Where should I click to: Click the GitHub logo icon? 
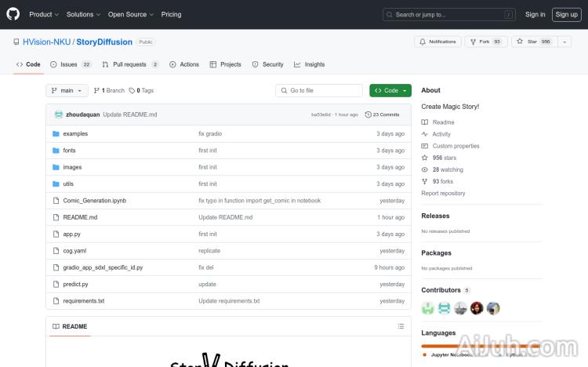click(x=13, y=14)
